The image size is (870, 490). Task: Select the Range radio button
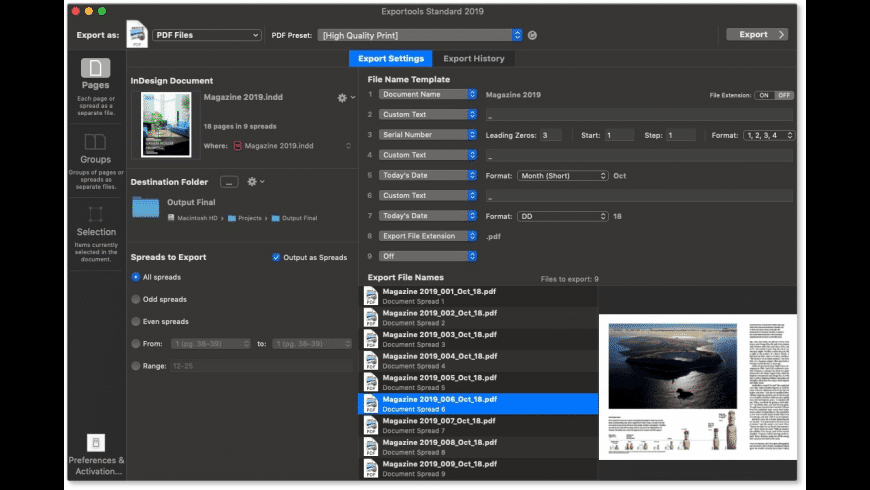click(135, 366)
